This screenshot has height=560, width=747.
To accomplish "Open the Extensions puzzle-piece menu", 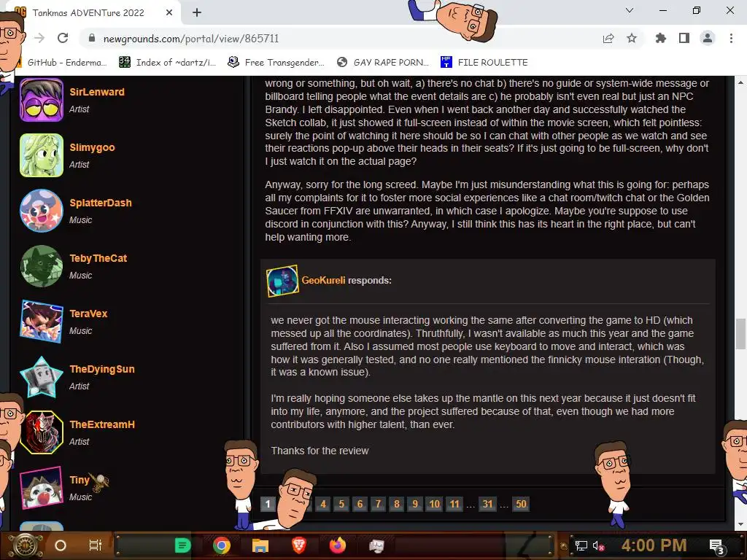I will pyautogui.click(x=661, y=38).
